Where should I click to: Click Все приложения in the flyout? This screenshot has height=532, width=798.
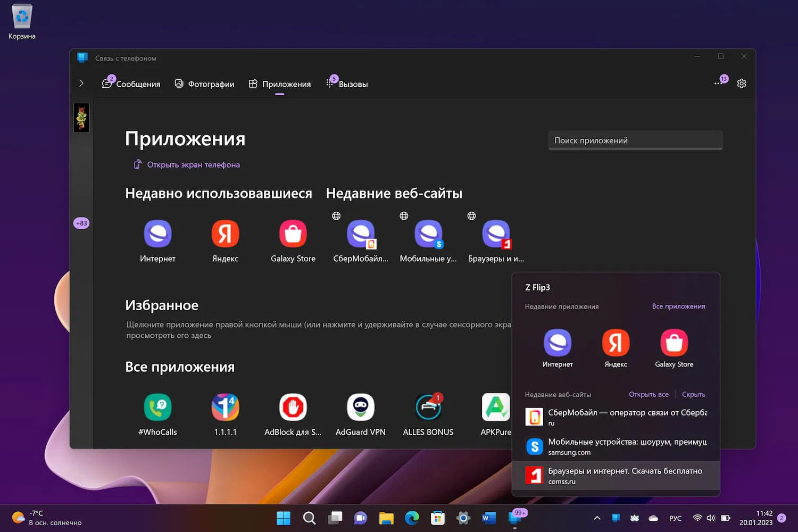tap(678, 306)
